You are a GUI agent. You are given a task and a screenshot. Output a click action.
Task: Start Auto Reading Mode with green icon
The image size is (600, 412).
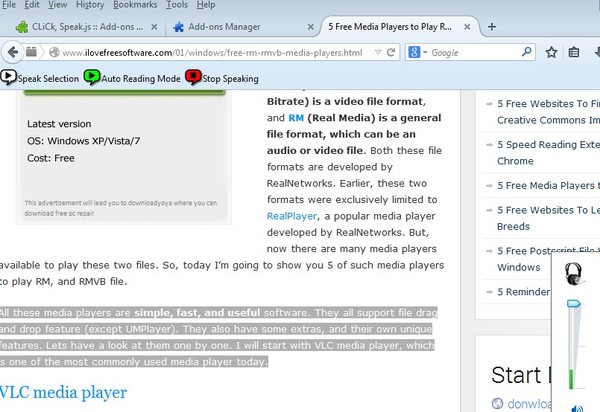92,77
